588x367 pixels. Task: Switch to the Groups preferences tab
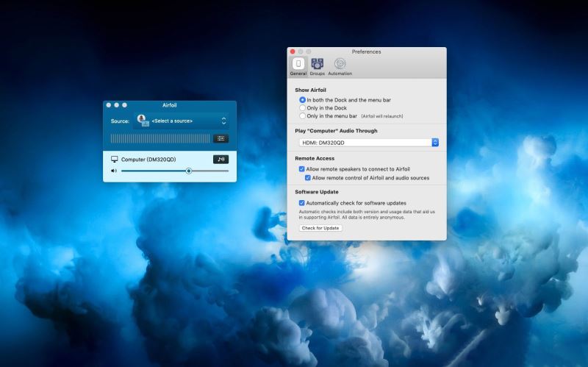click(318, 66)
